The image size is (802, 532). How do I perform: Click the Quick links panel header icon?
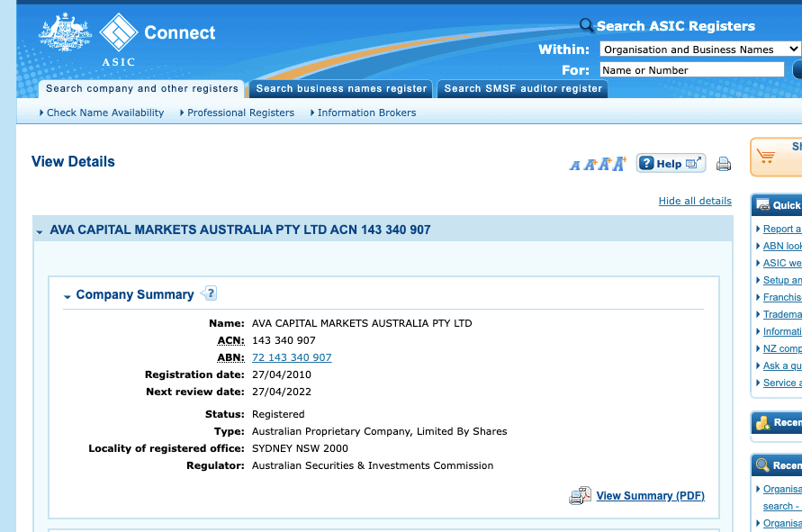point(763,204)
